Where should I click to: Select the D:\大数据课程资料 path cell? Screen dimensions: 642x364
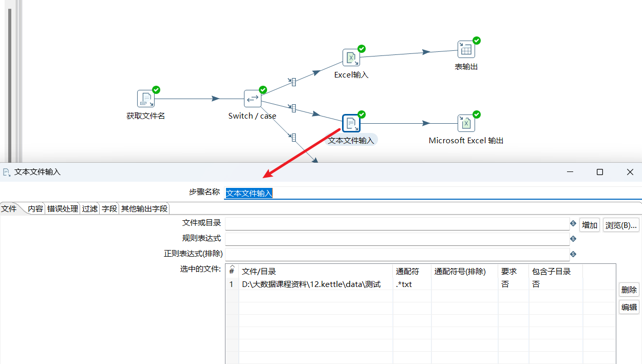pos(316,284)
